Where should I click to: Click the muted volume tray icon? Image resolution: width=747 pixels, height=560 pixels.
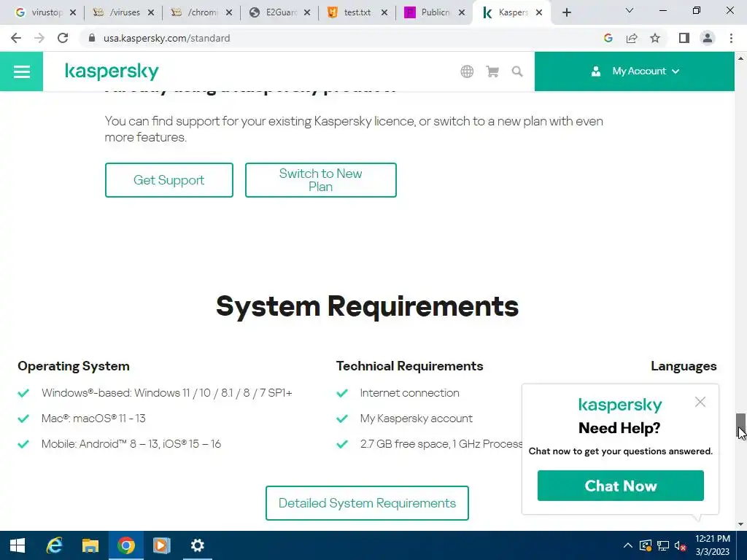click(681, 545)
